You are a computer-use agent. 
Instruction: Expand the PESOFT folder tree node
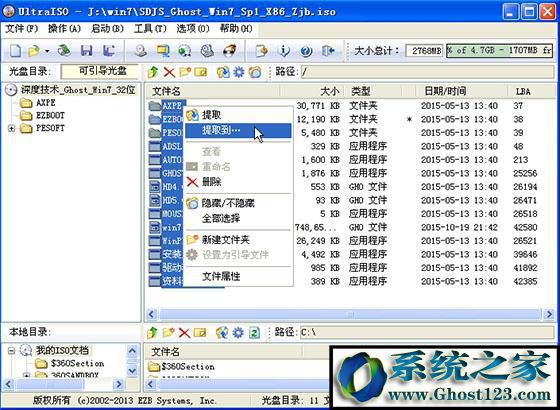[11, 128]
